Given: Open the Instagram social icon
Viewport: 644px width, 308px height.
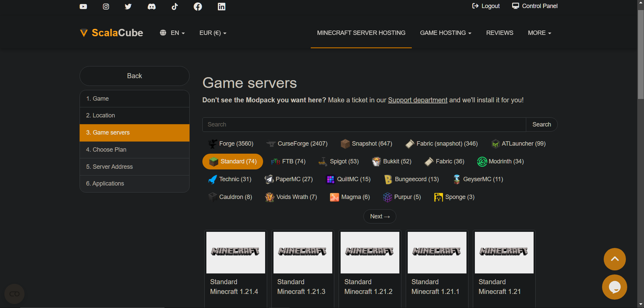Looking at the screenshot, I should point(106,6).
